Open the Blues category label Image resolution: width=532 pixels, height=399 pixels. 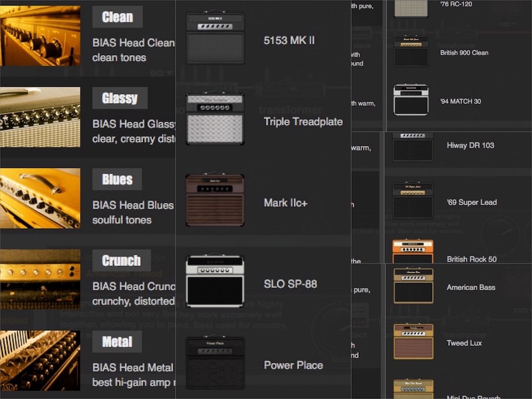click(x=117, y=179)
